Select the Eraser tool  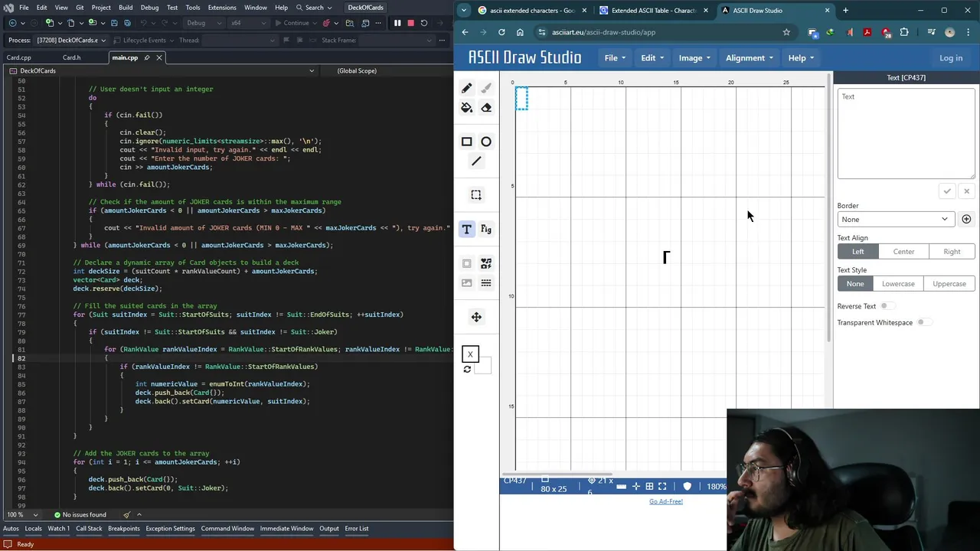pos(486,108)
